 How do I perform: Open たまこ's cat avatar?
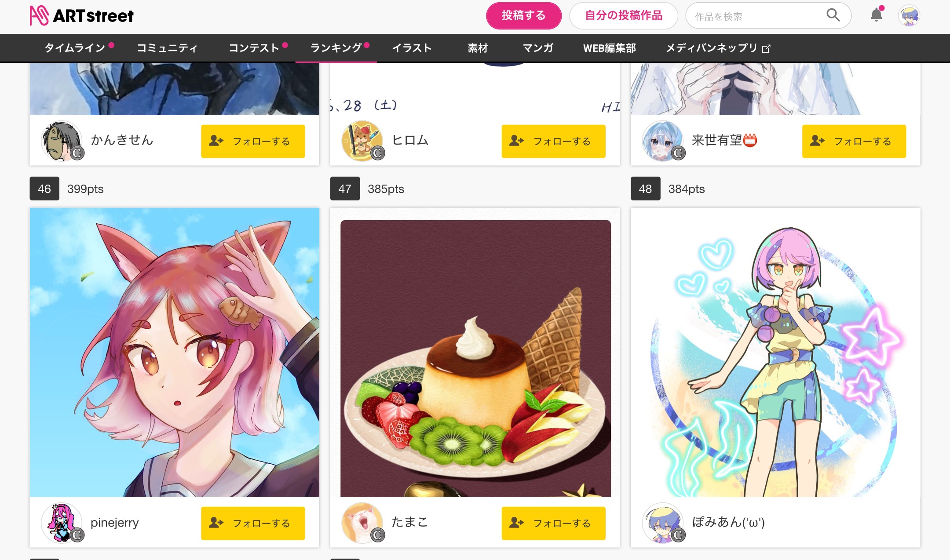click(362, 523)
